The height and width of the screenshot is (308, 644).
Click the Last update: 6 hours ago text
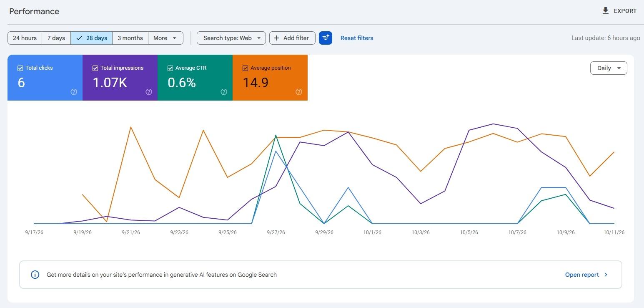pos(606,38)
